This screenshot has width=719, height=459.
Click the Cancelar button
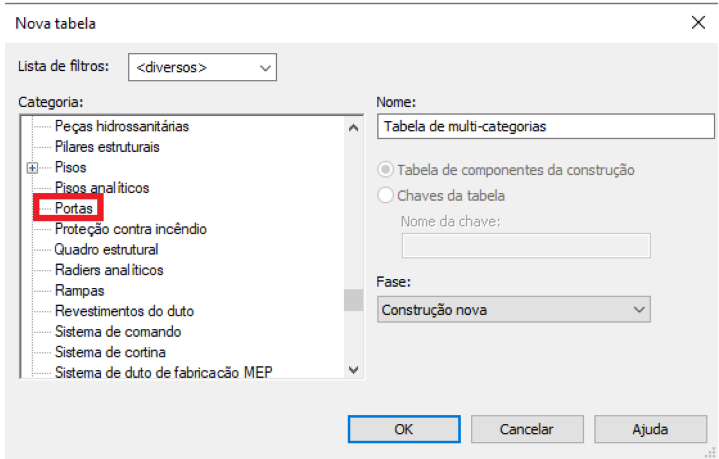tap(527, 429)
